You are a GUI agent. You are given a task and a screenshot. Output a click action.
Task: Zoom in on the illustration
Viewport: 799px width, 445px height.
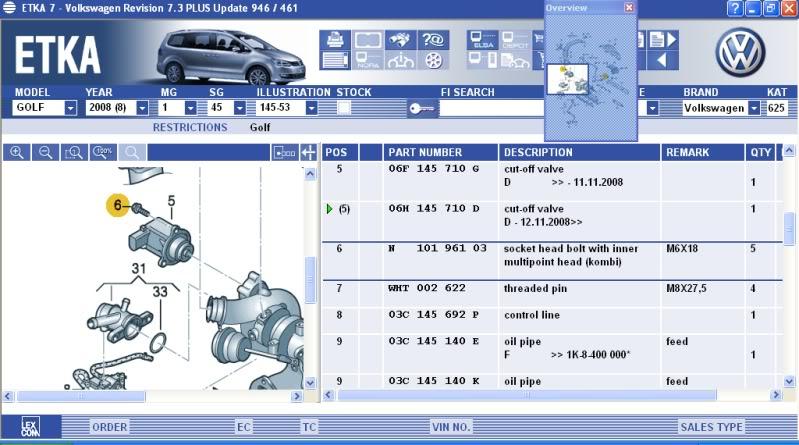point(16,152)
